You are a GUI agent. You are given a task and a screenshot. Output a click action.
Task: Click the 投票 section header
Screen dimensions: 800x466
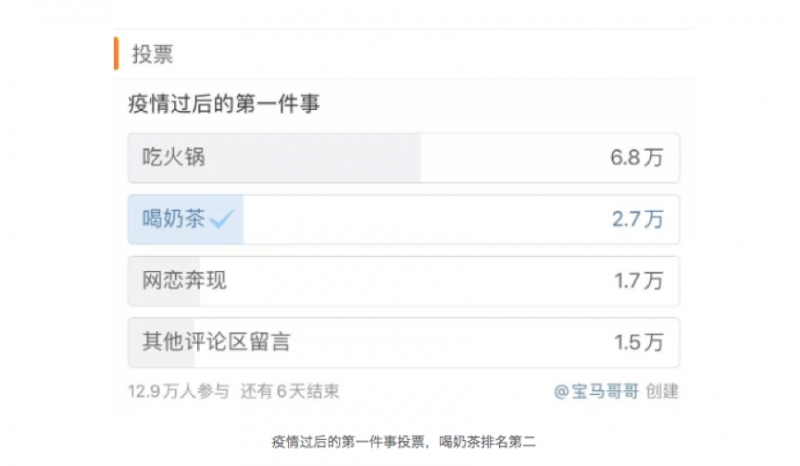coord(152,54)
